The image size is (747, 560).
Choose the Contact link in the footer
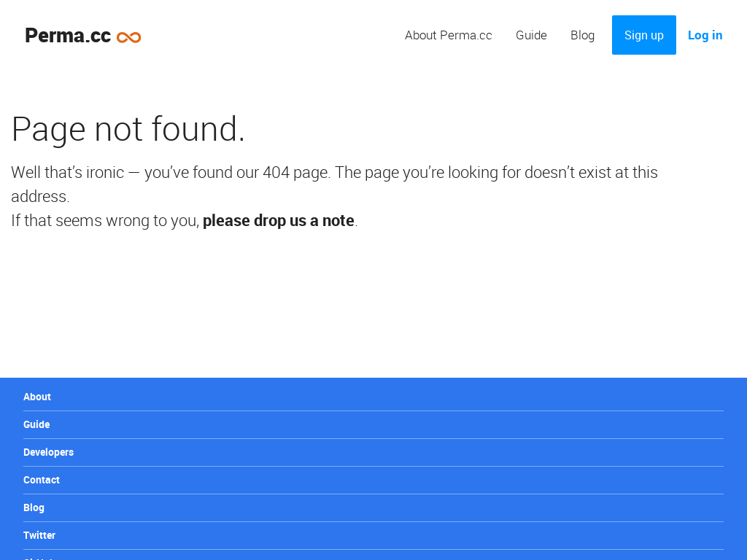pos(42,480)
